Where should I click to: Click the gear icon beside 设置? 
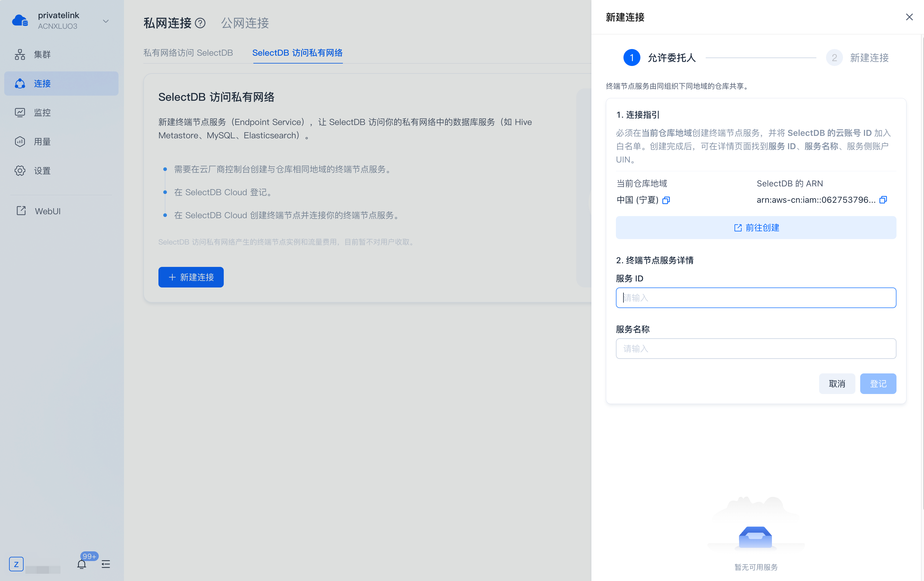[x=20, y=170]
